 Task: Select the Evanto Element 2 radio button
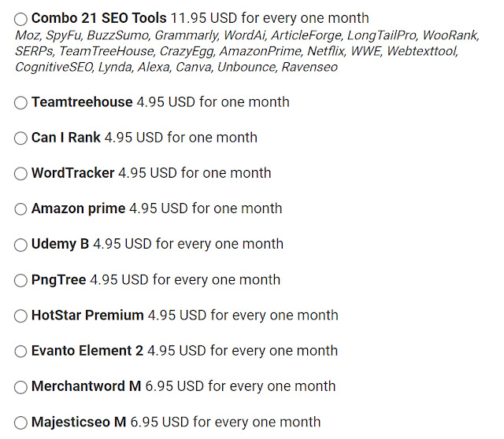(21, 352)
